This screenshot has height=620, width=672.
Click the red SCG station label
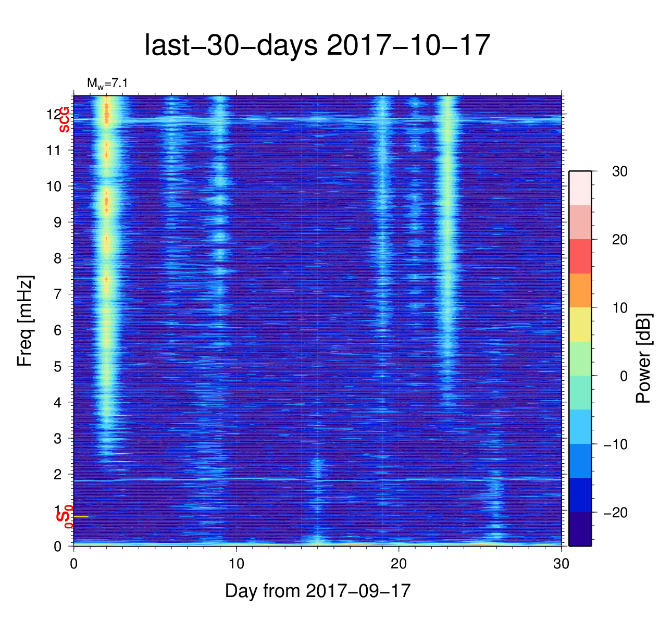pos(65,119)
